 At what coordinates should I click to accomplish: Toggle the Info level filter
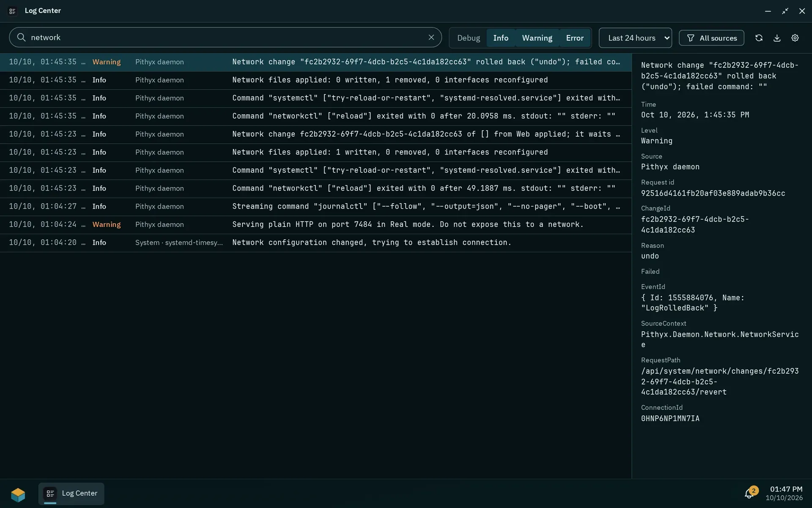pyautogui.click(x=501, y=38)
